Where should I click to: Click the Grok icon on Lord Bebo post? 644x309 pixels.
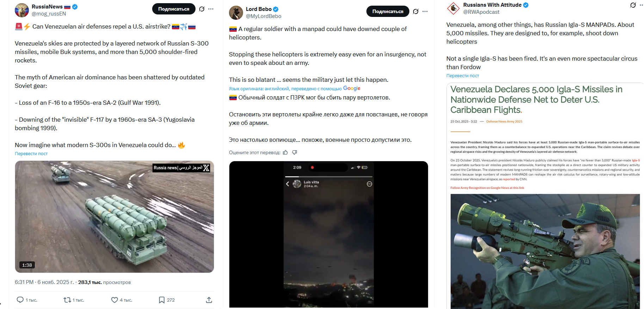[x=416, y=11]
